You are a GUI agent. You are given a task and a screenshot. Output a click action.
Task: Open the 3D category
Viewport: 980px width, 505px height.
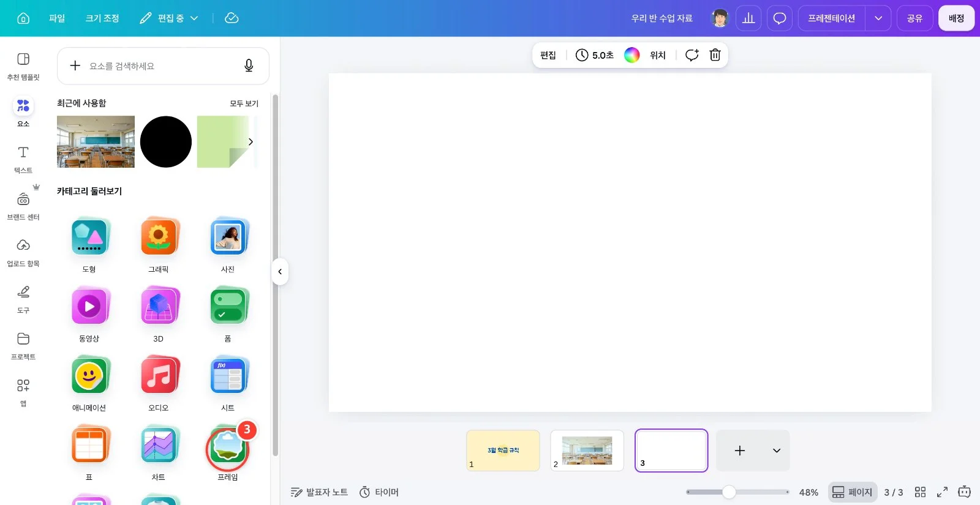(159, 314)
